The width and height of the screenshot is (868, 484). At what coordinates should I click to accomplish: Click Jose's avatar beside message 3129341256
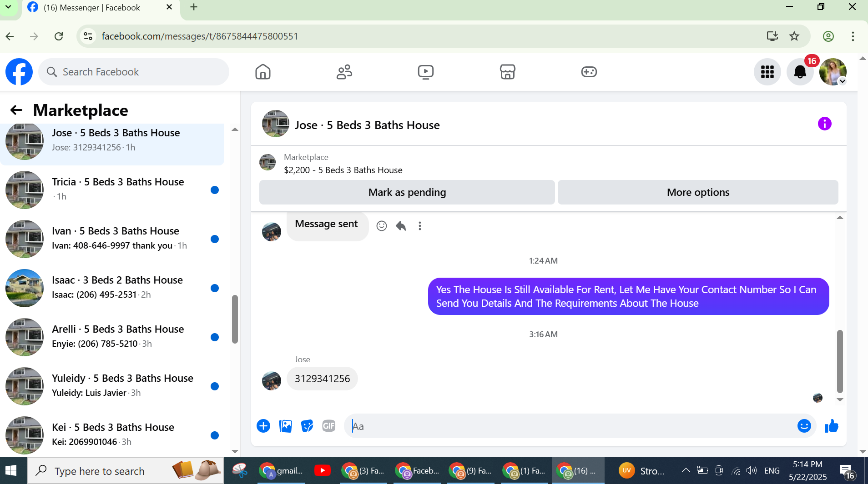pyautogui.click(x=272, y=381)
